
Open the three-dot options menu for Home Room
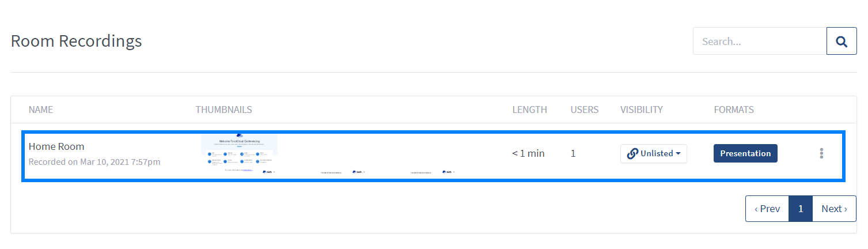[821, 153]
